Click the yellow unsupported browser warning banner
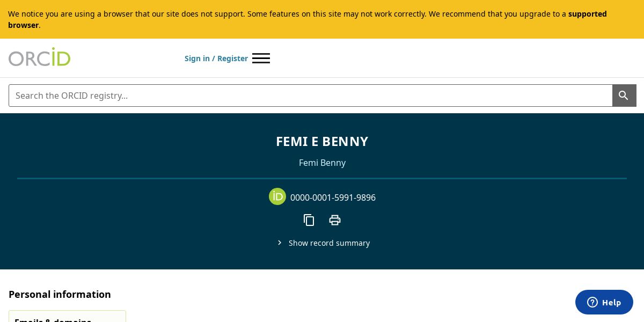This screenshot has width=644, height=322. tap(322, 19)
